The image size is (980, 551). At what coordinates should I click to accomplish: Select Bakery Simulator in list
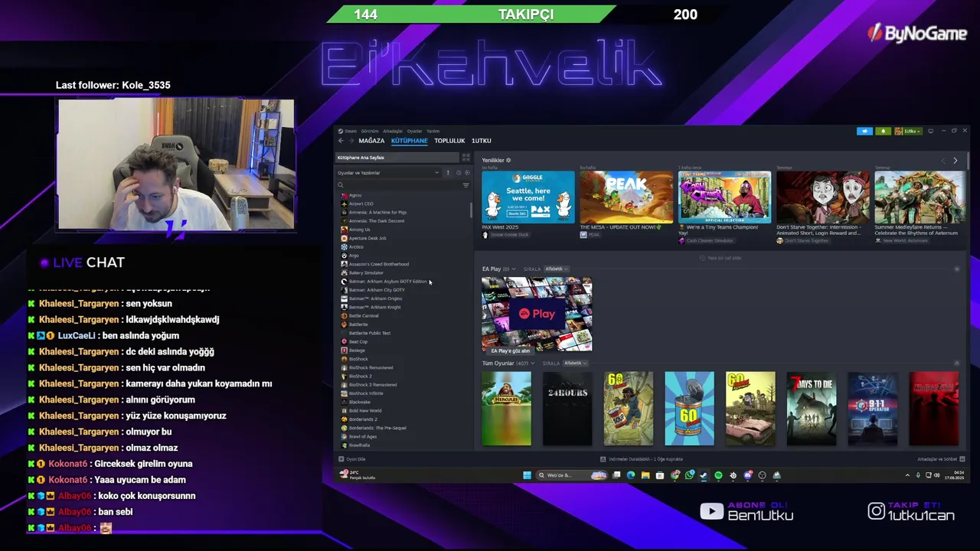[366, 272]
